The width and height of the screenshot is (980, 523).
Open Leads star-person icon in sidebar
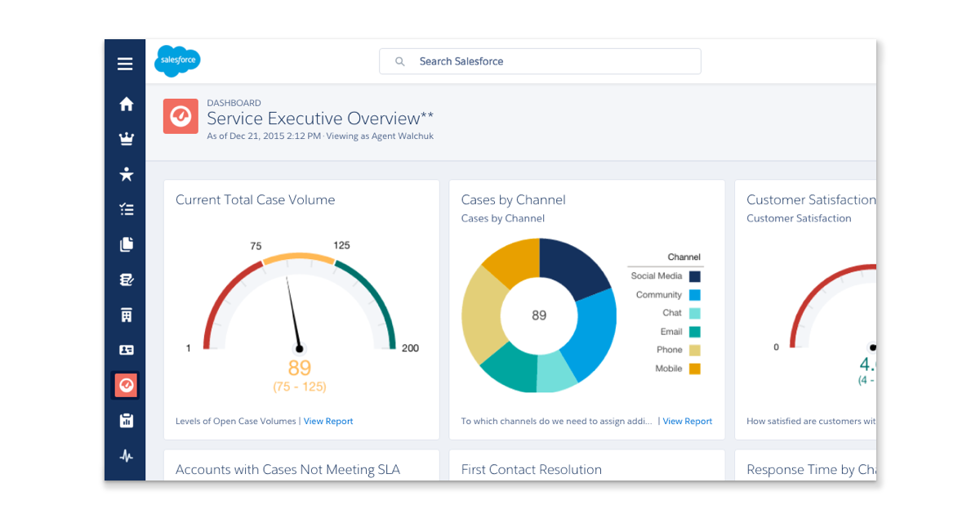pos(126,174)
